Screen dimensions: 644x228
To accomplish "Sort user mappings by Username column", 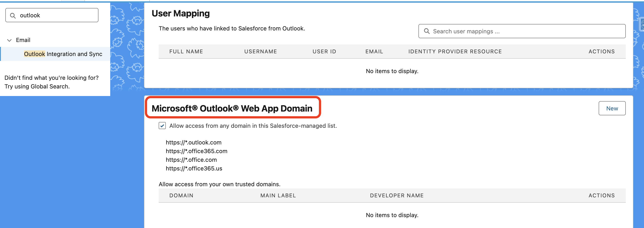I will click(x=260, y=52).
